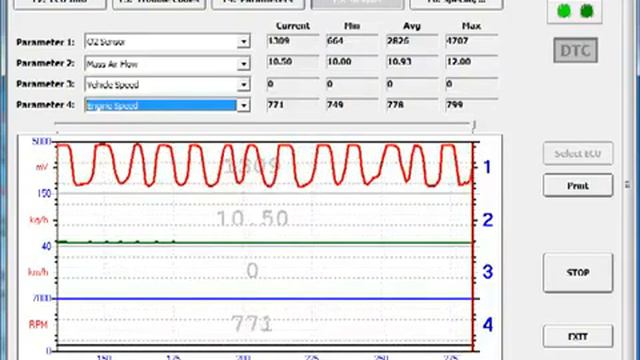Screen dimensions: 640x360
Task: Switch to the Parameters tab
Action: pyautogui.click(x=258, y=4)
